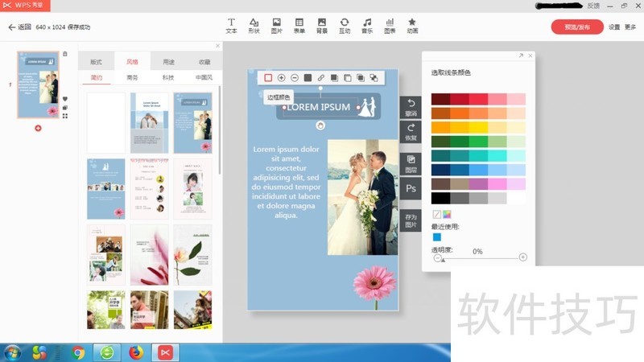Click the copy page icon beside thumbnail
This screenshot has width=644, height=362.
click(x=65, y=108)
